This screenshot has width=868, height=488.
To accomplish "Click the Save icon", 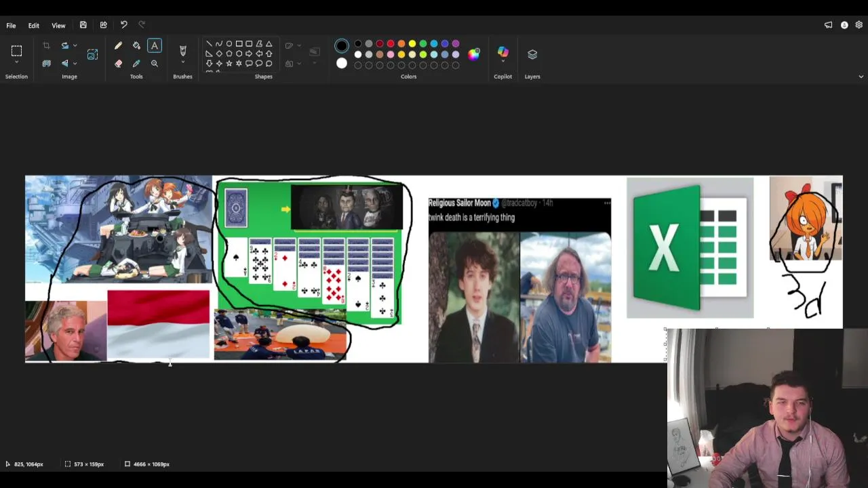I will click(83, 25).
